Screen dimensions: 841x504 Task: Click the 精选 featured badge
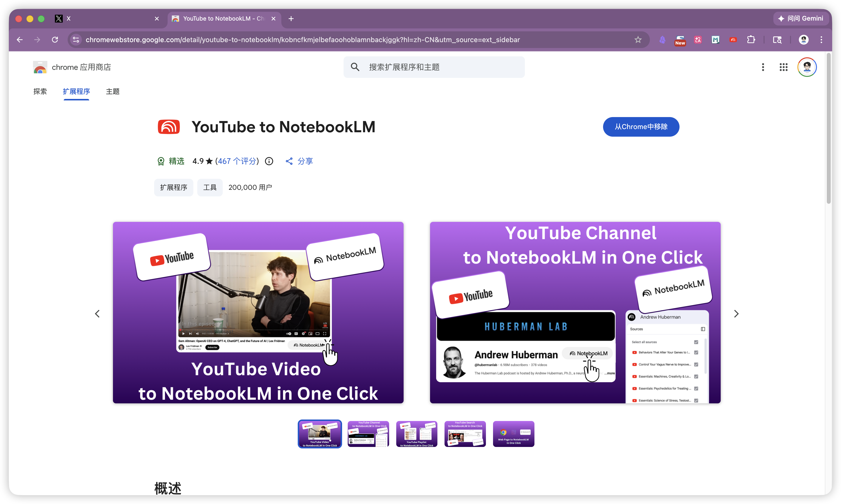point(171,161)
